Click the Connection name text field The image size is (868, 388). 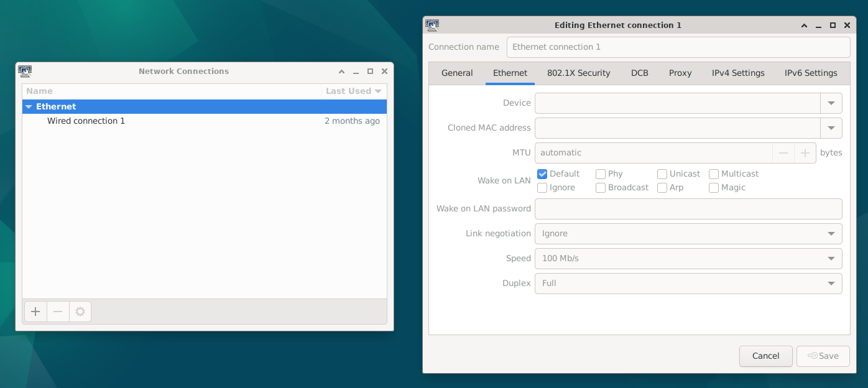click(x=678, y=47)
